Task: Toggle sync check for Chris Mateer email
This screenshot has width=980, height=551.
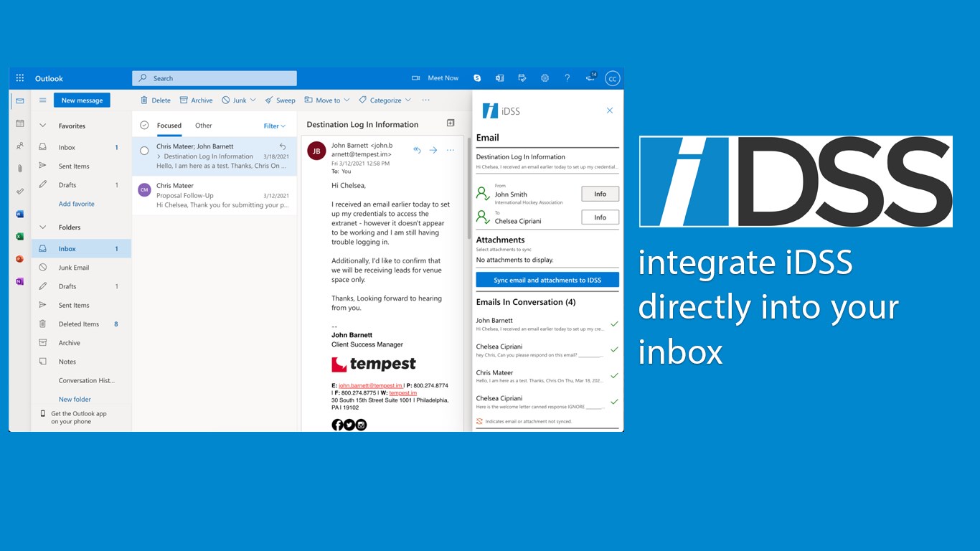Action: pos(614,376)
